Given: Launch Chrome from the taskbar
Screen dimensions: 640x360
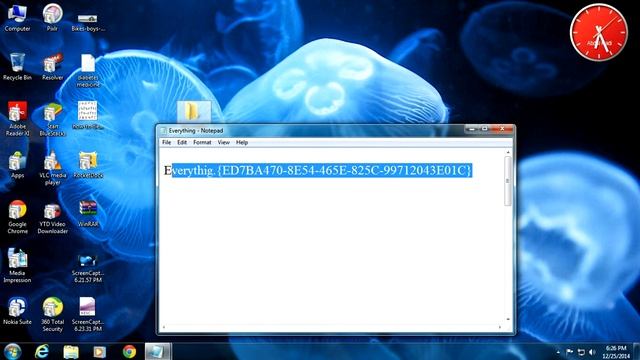Looking at the screenshot, I should pos(129,351).
